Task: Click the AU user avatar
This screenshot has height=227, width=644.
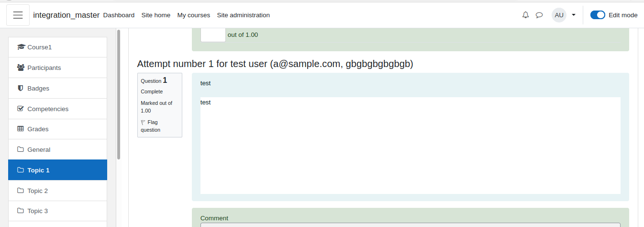Action: 559,15
